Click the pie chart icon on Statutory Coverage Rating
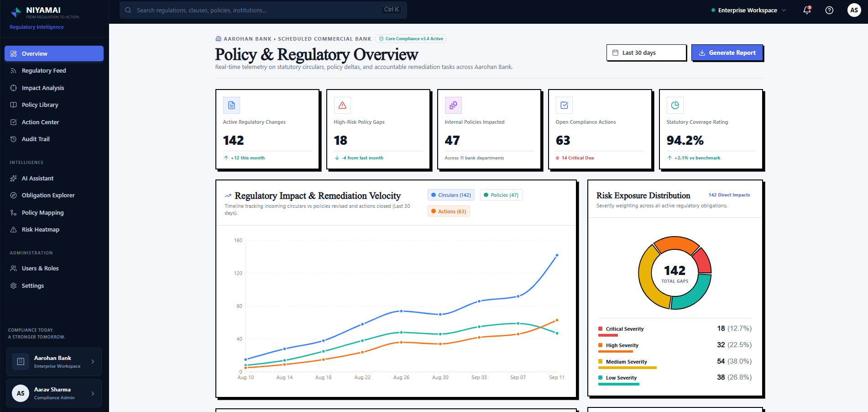Viewport: 868px width, 412px height. [675, 105]
